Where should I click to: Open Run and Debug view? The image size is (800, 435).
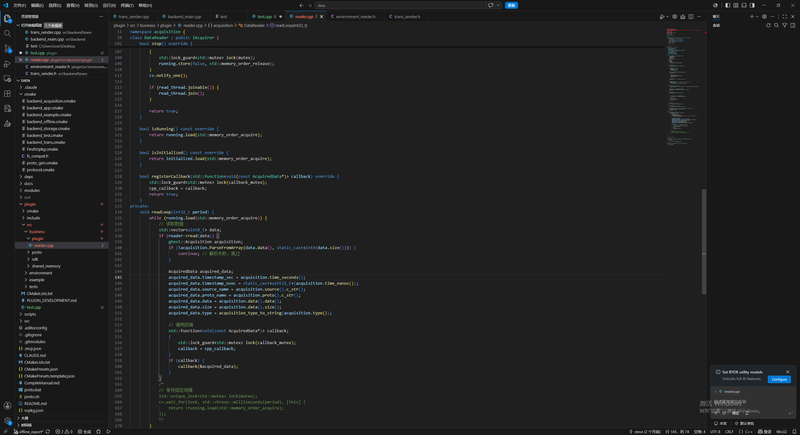click(x=7, y=64)
